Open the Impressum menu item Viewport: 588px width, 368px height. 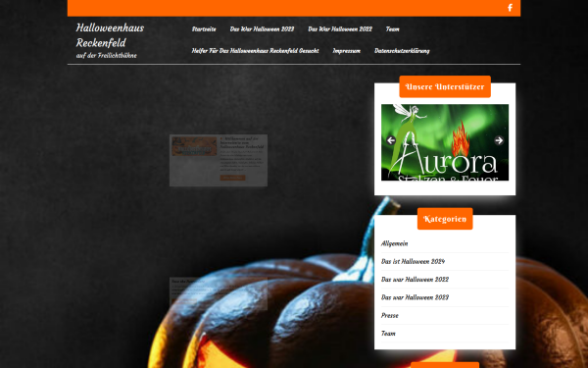(x=346, y=51)
